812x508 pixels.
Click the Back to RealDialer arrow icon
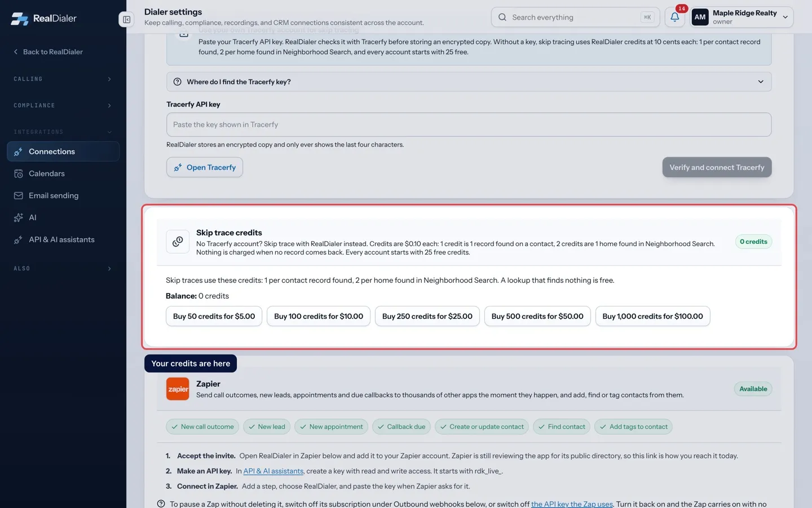point(16,52)
